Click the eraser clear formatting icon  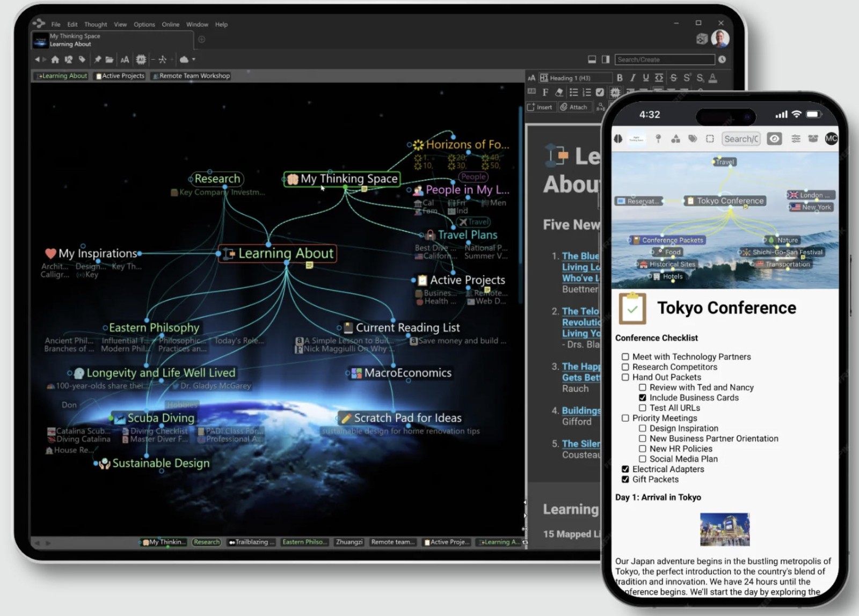[x=559, y=92]
